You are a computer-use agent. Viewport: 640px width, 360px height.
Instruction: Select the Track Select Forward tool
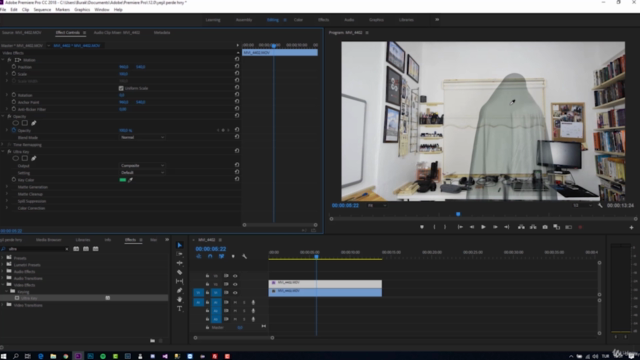point(180,254)
